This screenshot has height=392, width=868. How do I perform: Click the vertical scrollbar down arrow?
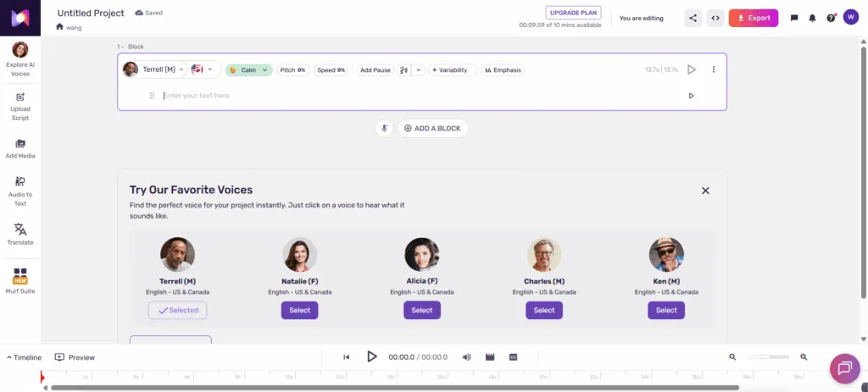coord(864,339)
